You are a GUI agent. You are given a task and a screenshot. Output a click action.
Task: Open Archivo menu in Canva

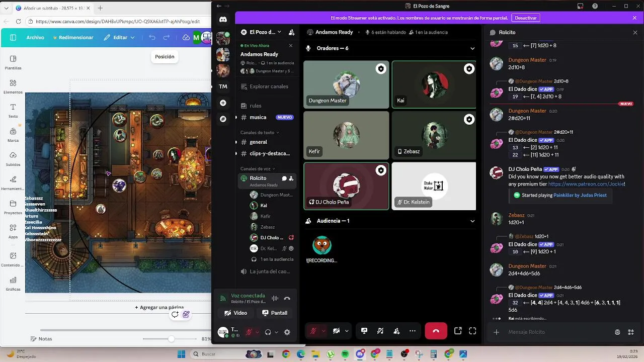[35, 38]
